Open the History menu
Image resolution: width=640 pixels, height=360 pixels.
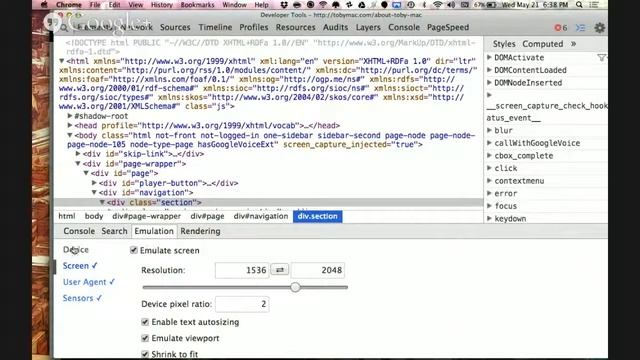[x=162, y=5]
